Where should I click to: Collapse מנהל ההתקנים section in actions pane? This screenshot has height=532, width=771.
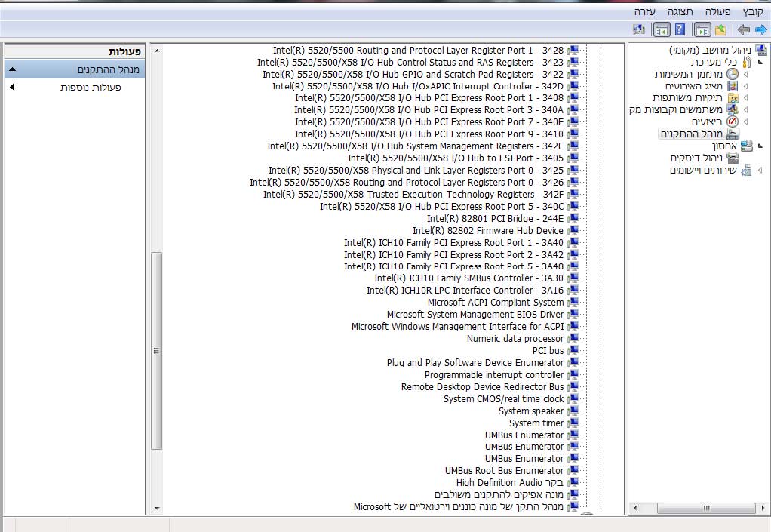tap(13, 69)
